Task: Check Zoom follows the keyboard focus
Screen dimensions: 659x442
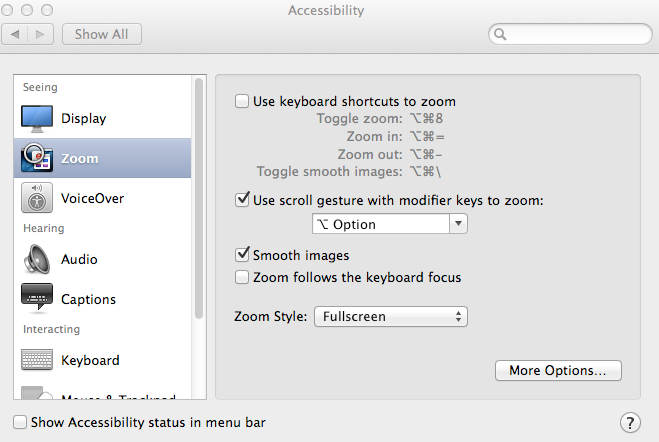Action: pos(242,277)
